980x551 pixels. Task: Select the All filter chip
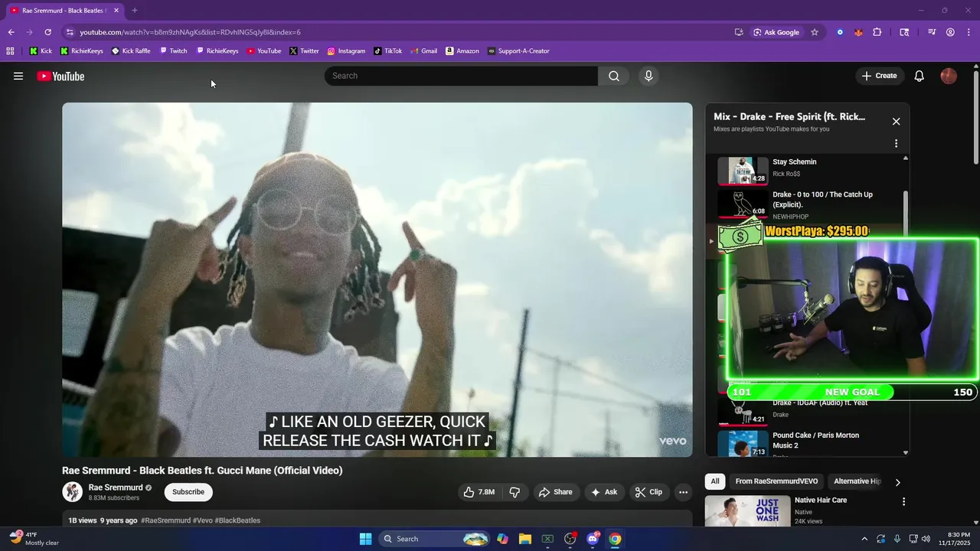point(715,481)
